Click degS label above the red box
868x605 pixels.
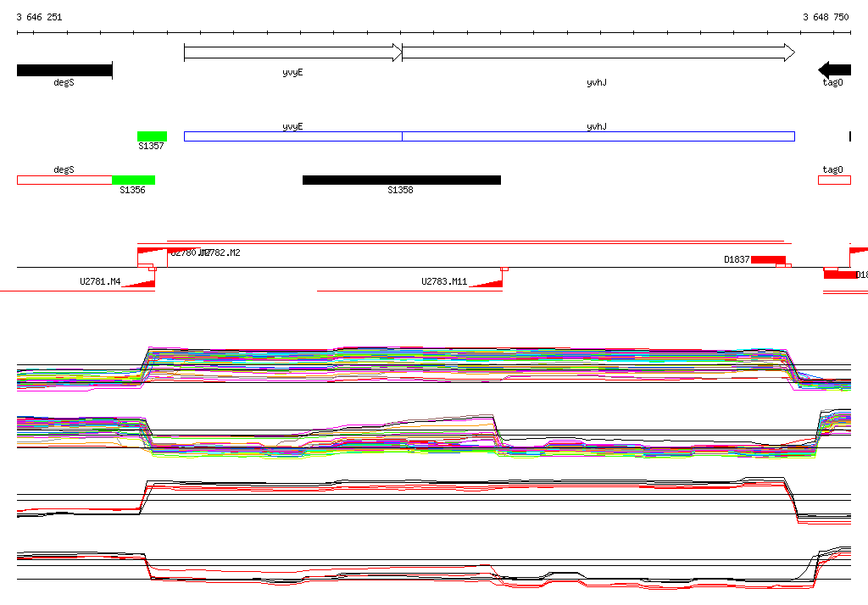64,170
